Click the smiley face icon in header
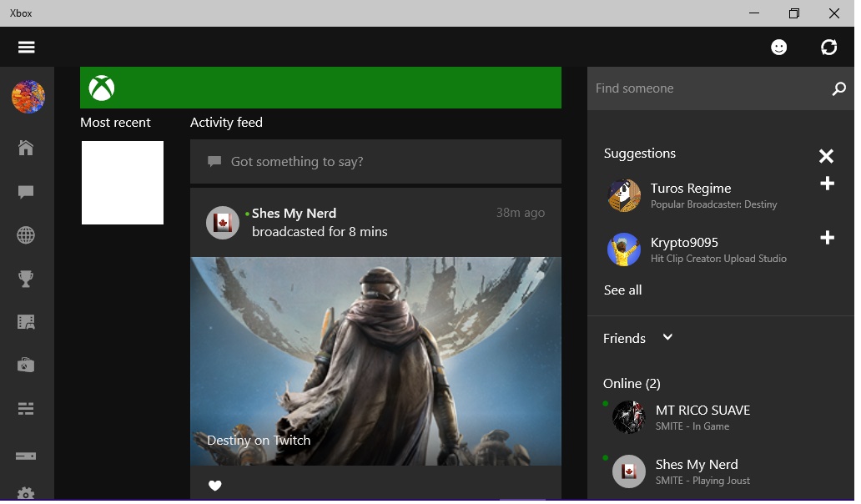The width and height of the screenshot is (861, 504). (x=778, y=48)
